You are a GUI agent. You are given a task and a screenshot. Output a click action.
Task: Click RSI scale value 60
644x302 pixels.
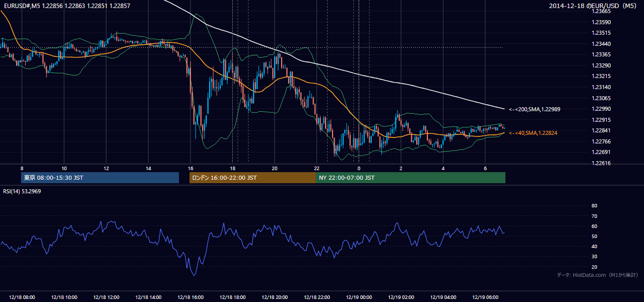594,226
